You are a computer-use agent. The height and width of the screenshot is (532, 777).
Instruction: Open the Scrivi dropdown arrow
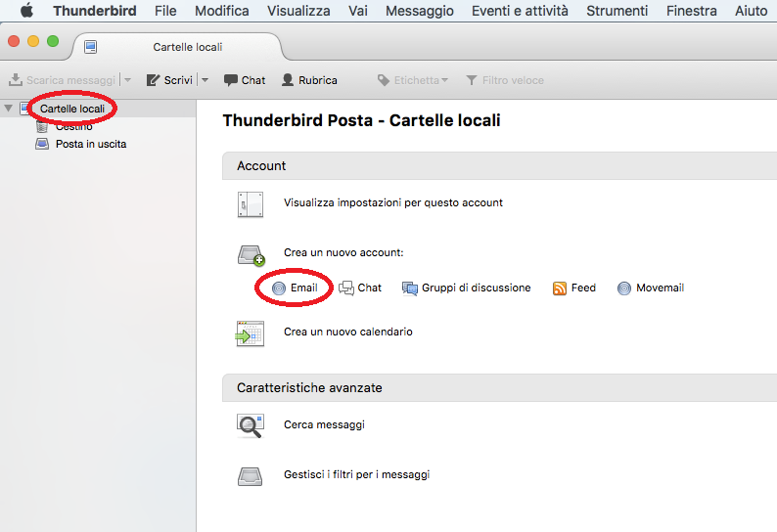point(205,80)
